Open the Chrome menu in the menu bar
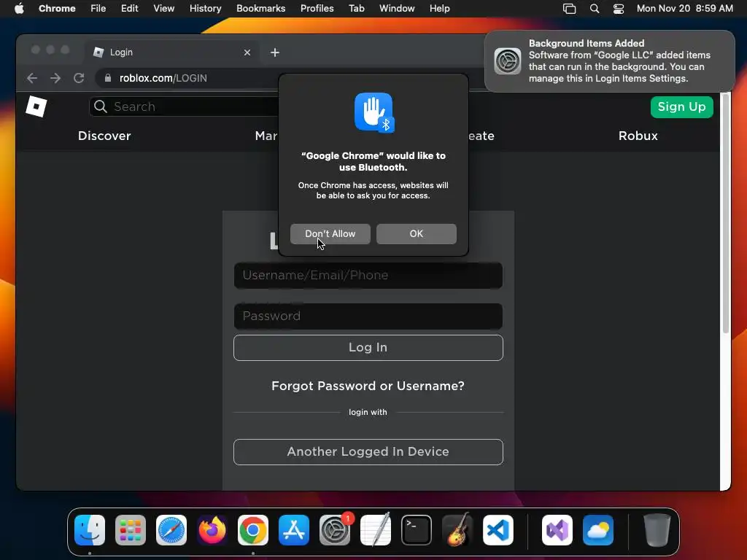747x560 pixels. 57,9
